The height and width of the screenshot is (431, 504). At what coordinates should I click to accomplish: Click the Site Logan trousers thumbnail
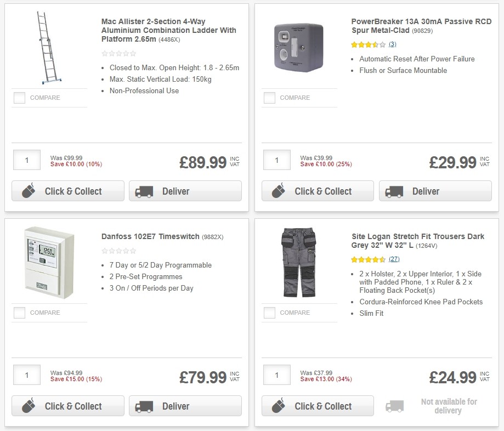(x=298, y=263)
